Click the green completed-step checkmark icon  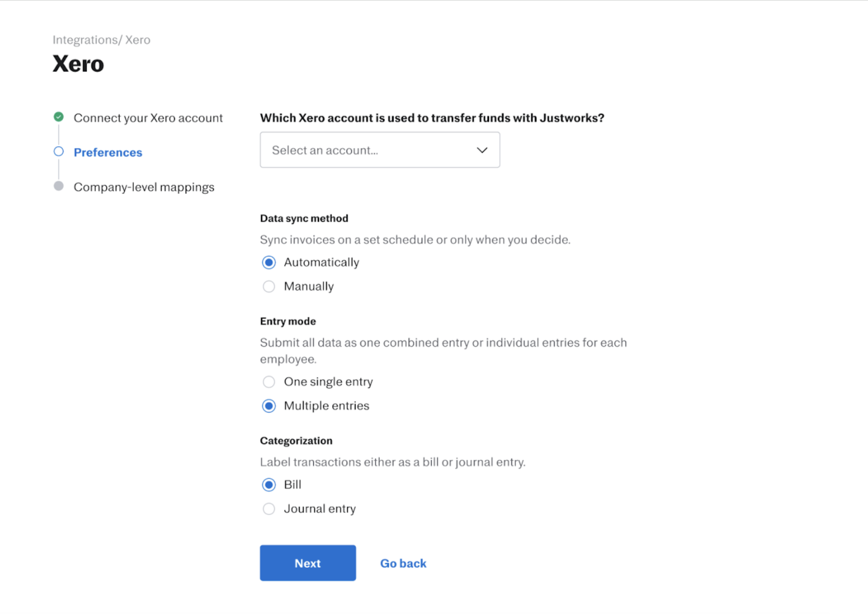click(x=59, y=117)
